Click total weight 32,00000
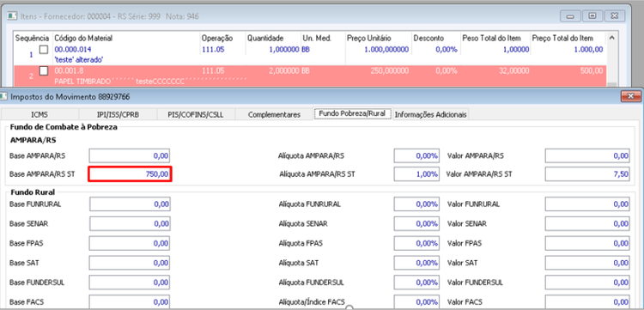The width and height of the screenshot is (644, 310). coord(515,70)
